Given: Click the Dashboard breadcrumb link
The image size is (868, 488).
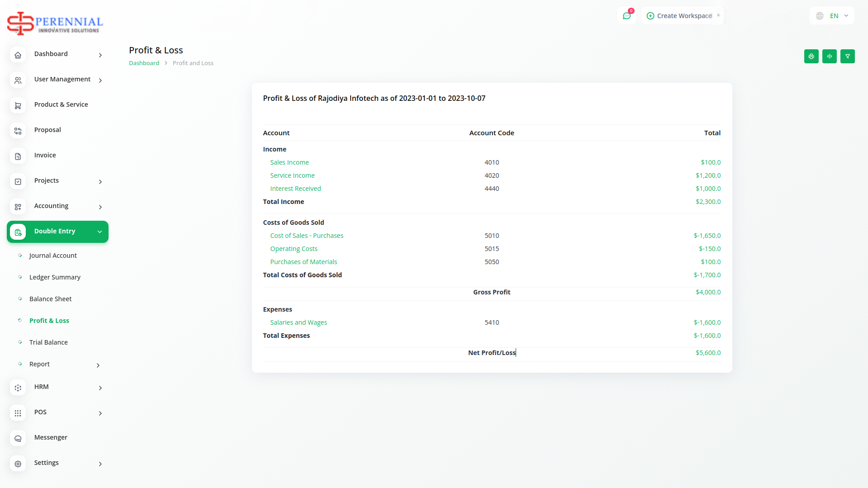Looking at the screenshot, I should click(x=144, y=63).
